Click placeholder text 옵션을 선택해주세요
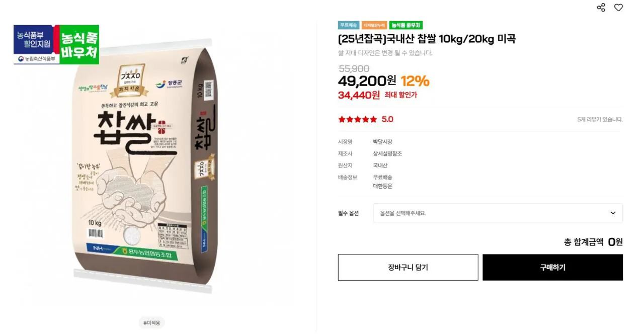Image resolution: width=644 pixels, height=334 pixels. [403, 213]
